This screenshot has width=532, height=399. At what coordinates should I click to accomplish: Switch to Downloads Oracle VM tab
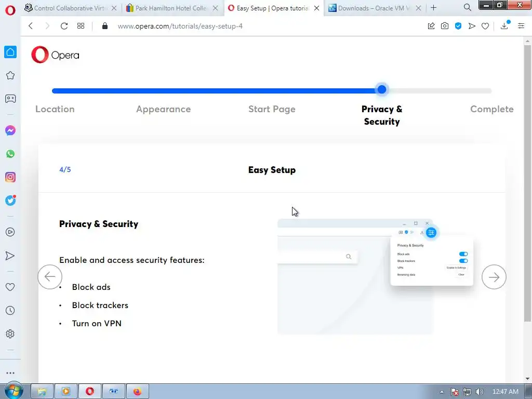point(375,8)
